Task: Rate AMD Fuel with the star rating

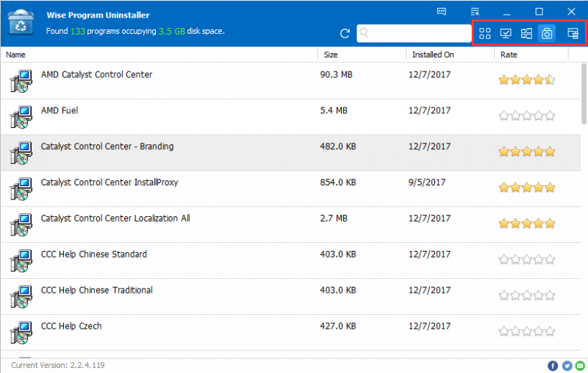Action: (x=526, y=116)
